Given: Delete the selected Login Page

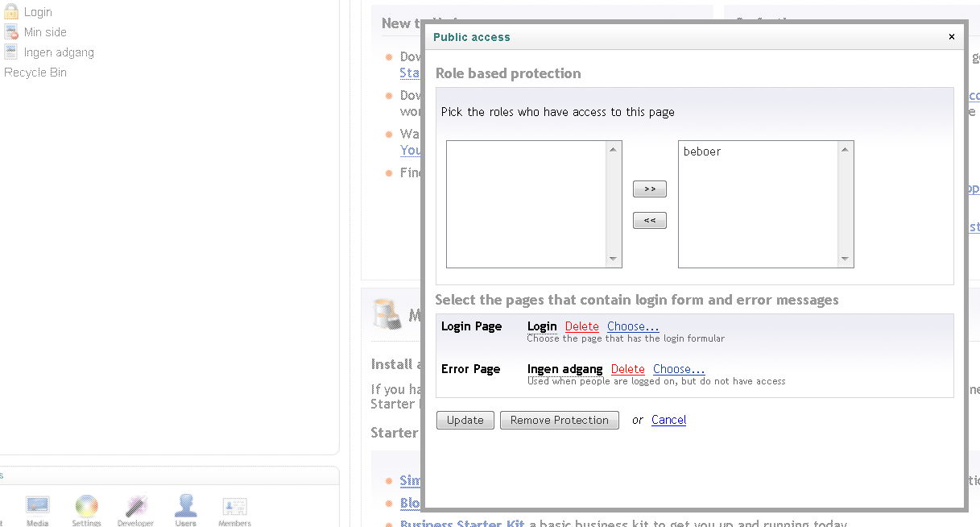Looking at the screenshot, I should tap(581, 326).
